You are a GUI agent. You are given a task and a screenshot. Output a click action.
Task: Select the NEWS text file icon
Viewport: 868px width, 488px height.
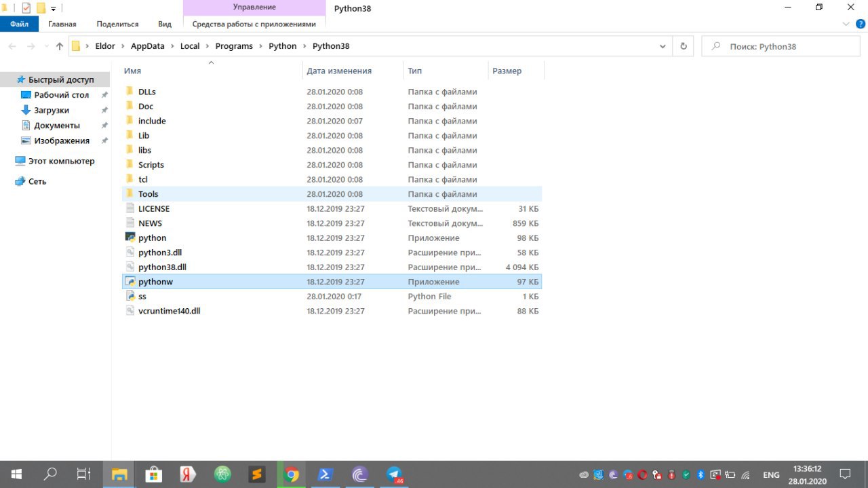130,223
